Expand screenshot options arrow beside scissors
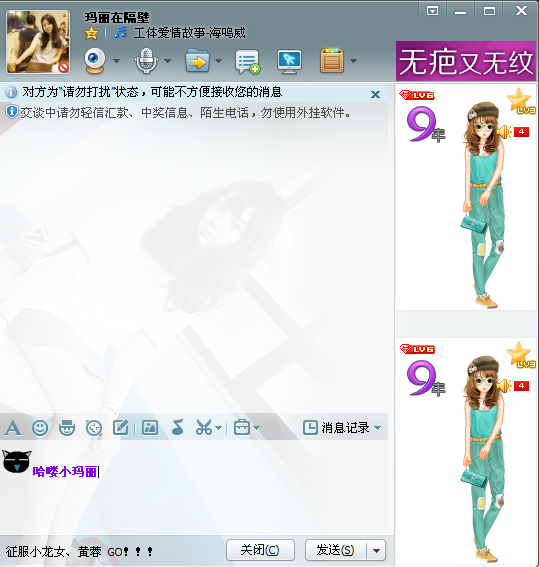 coord(218,428)
